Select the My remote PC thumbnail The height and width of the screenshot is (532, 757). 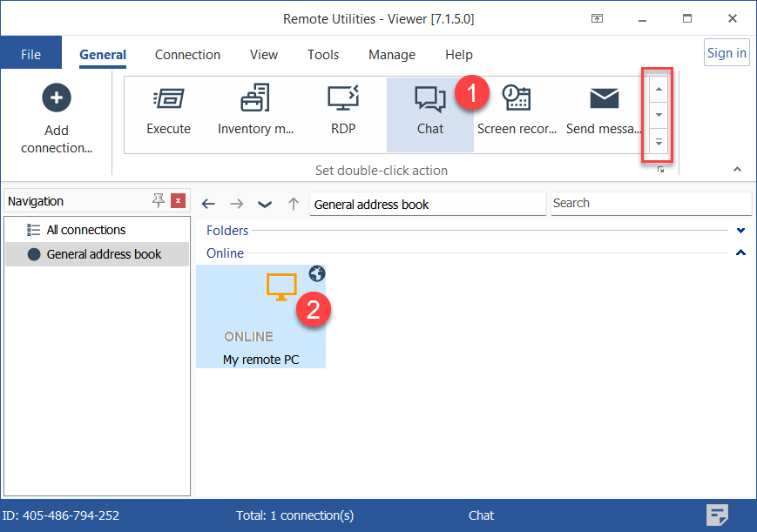(260, 315)
